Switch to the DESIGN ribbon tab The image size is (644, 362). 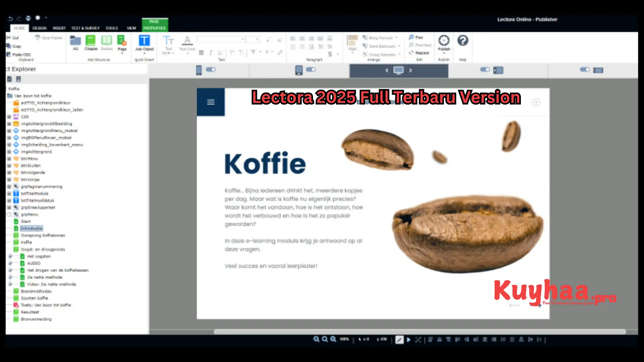(40, 28)
